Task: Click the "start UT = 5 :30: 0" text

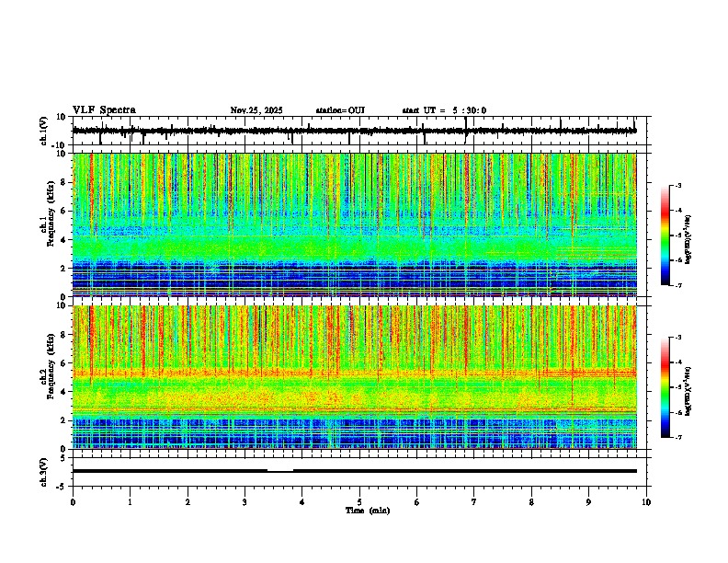Action: pos(444,110)
